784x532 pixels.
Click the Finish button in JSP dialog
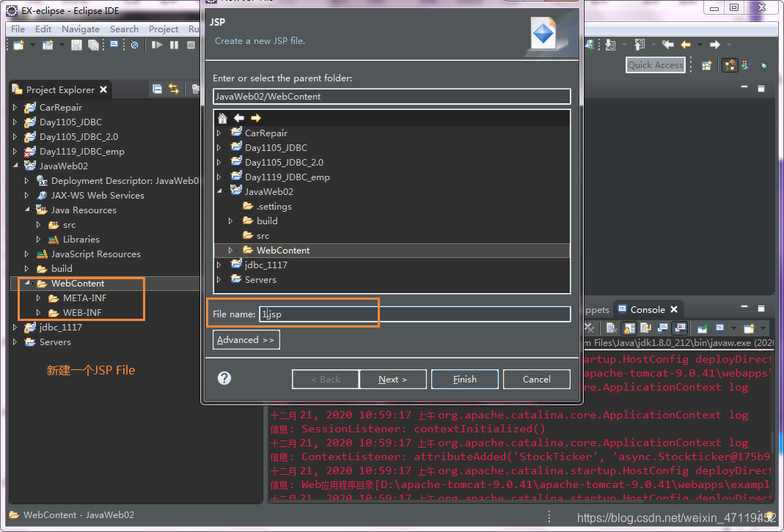(464, 379)
